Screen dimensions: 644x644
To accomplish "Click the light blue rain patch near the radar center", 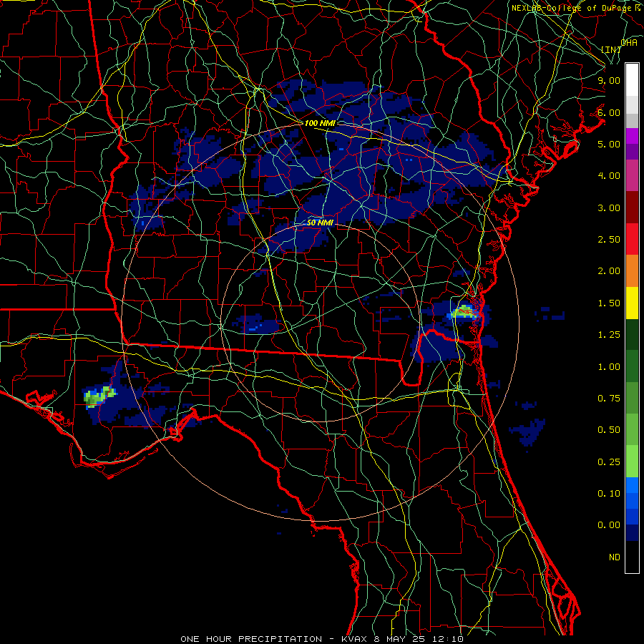I will point(255,328).
